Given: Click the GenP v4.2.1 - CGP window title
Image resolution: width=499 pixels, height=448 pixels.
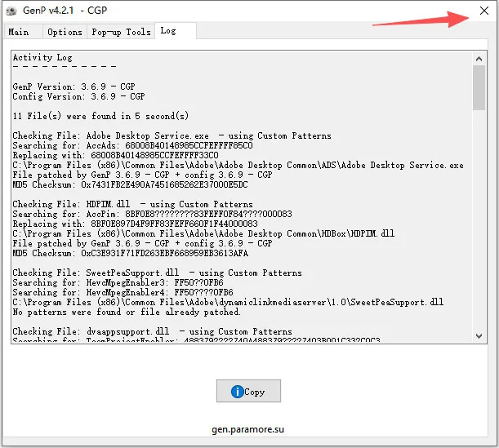Looking at the screenshot, I should pyautogui.click(x=65, y=11).
